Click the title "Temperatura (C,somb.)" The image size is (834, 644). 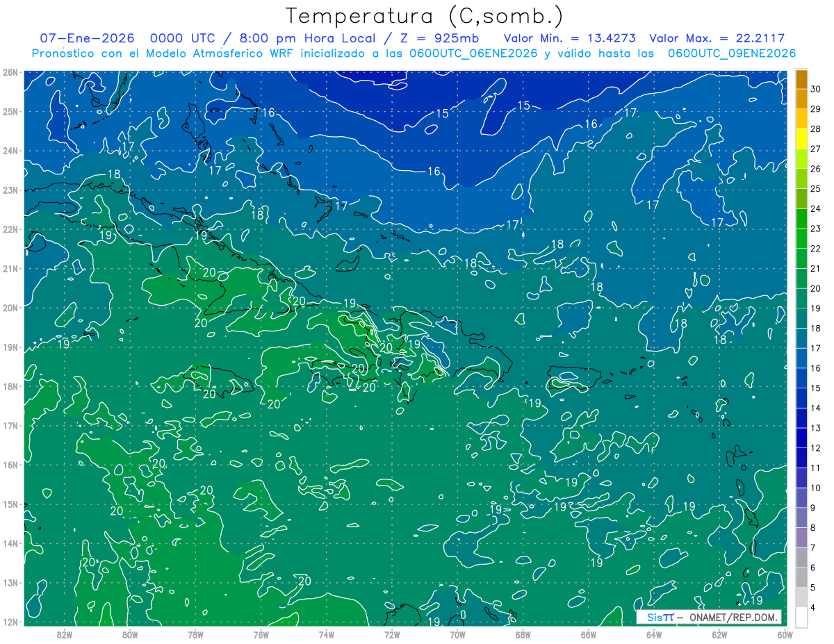pyautogui.click(x=425, y=15)
